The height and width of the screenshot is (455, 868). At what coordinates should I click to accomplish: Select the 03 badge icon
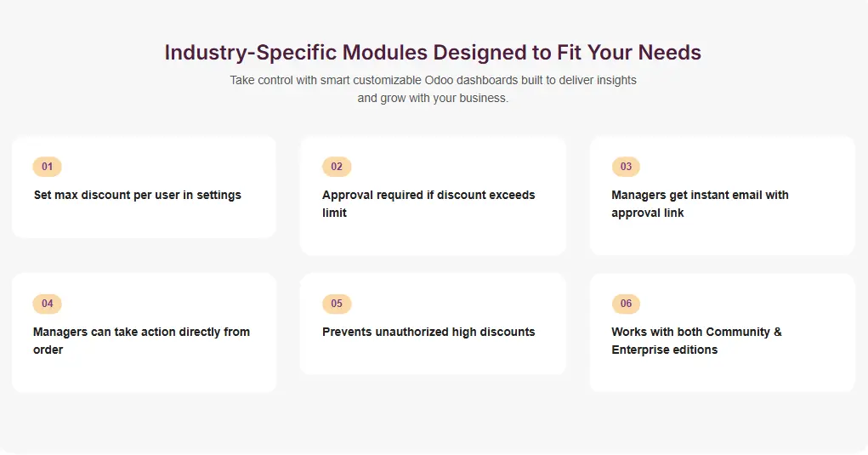pyautogui.click(x=626, y=167)
